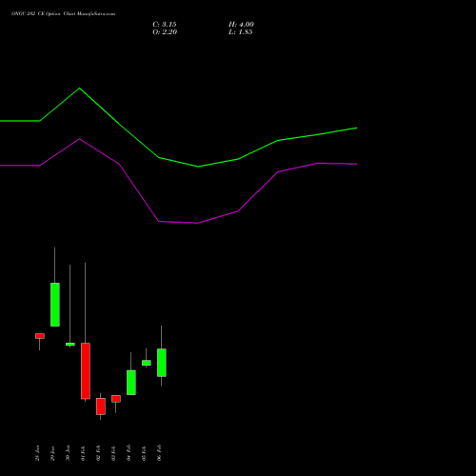Select the 28 Jan date label
The width and height of the screenshot is (476, 476).
[x=38, y=453]
